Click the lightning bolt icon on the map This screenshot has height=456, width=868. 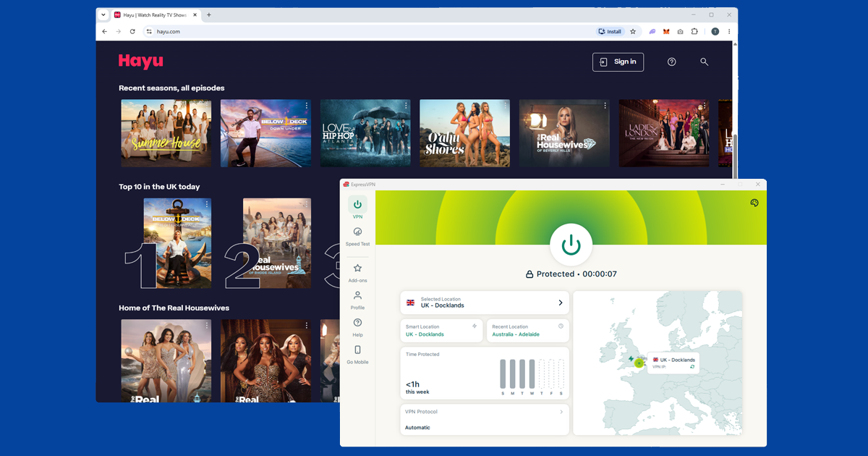point(631,358)
